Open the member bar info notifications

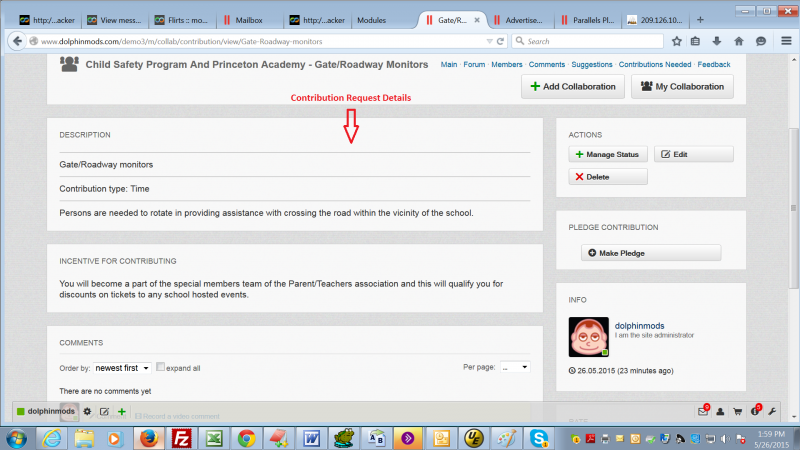coord(756,411)
